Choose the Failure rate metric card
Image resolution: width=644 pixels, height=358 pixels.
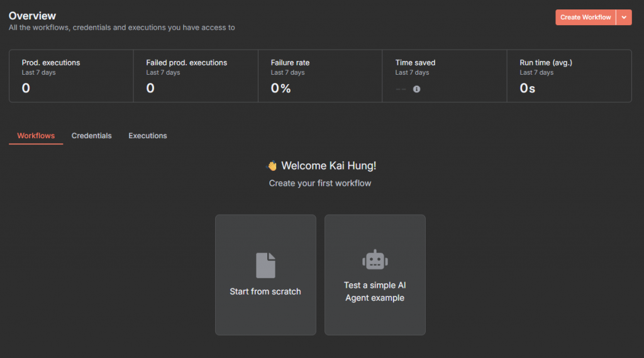tap(320, 76)
